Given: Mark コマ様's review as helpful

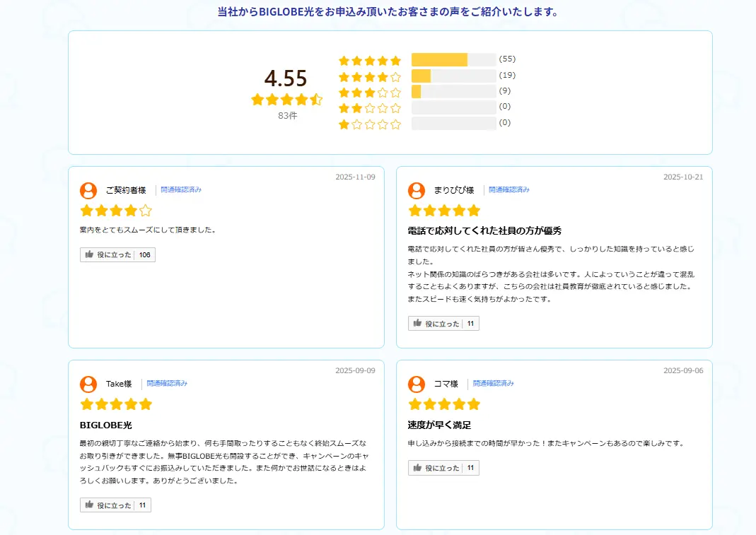Looking at the screenshot, I should 443,468.
